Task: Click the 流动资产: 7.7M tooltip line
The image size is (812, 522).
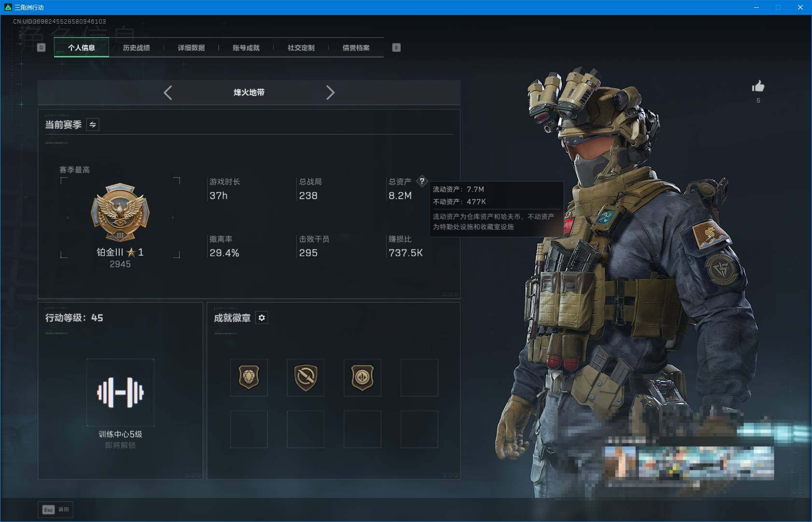Action: pyautogui.click(x=459, y=190)
